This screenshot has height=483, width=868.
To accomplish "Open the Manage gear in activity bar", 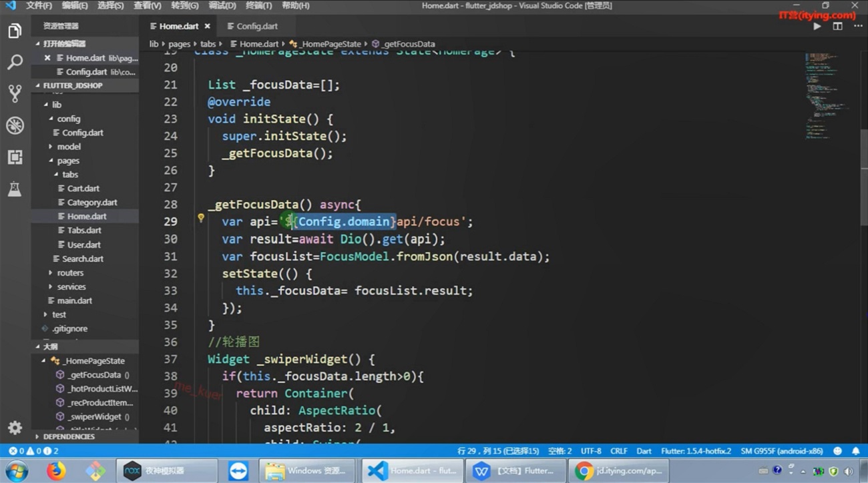I will (15, 428).
